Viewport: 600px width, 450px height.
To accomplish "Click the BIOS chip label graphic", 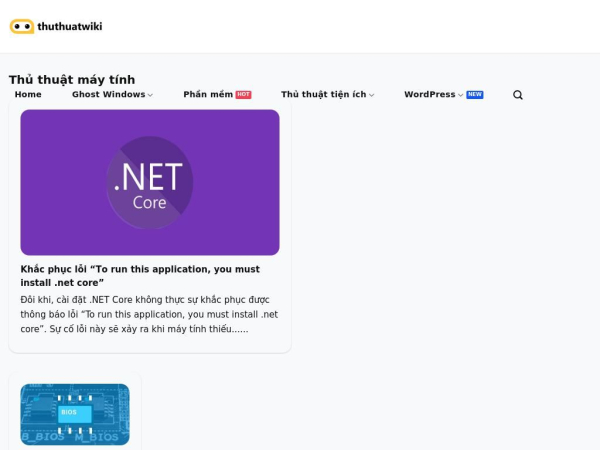I will coord(75,414).
